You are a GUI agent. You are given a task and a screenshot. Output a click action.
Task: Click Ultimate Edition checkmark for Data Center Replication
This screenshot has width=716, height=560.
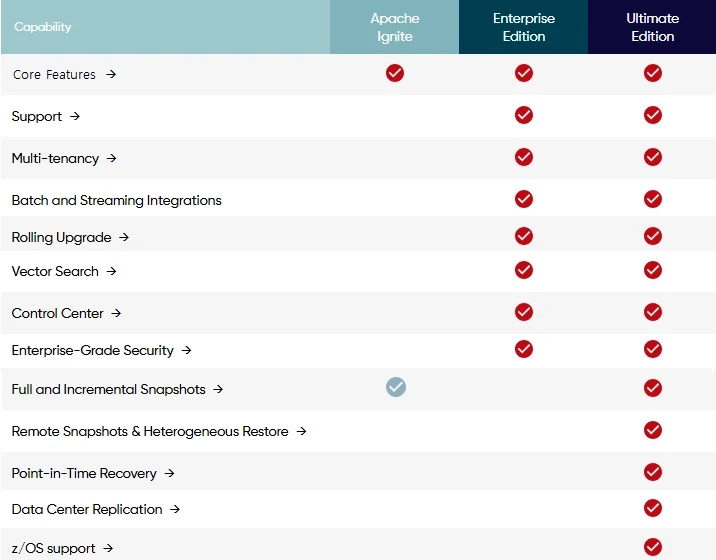click(653, 508)
